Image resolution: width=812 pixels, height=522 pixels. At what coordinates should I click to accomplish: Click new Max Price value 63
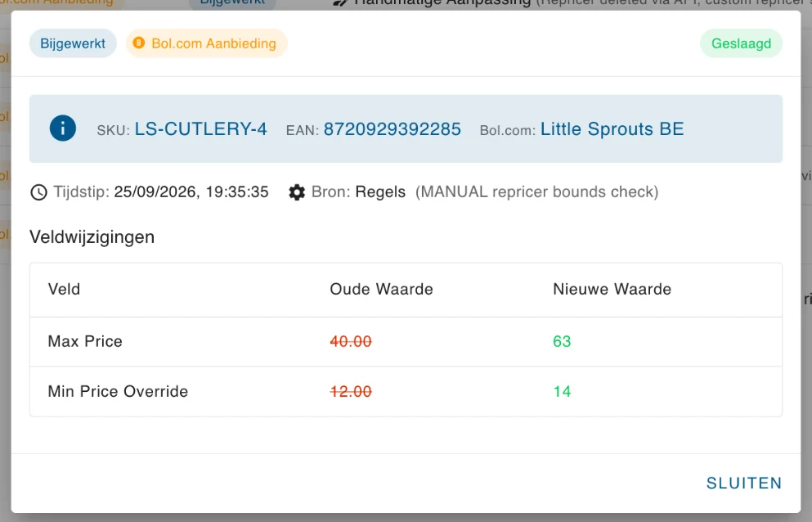562,342
